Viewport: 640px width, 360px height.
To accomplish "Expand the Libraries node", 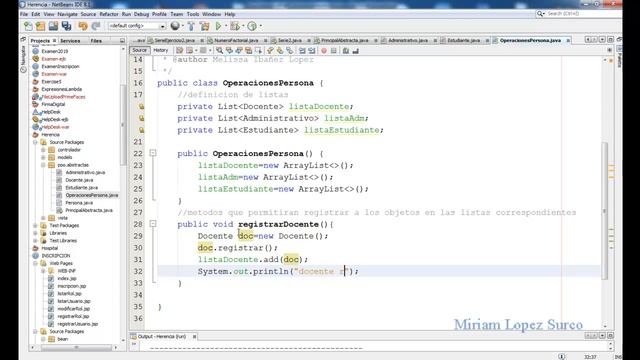I will coord(35,233).
